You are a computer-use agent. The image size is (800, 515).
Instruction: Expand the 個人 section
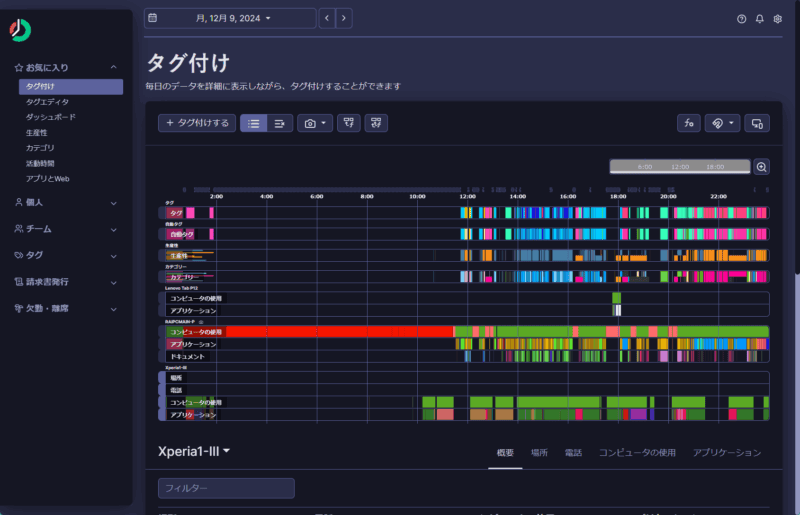(x=113, y=203)
